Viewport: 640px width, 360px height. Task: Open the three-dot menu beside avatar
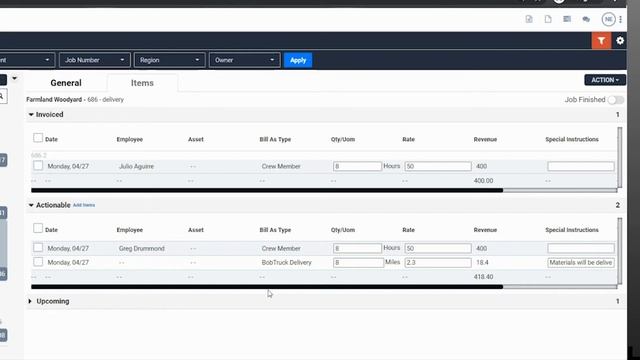[x=620, y=19]
